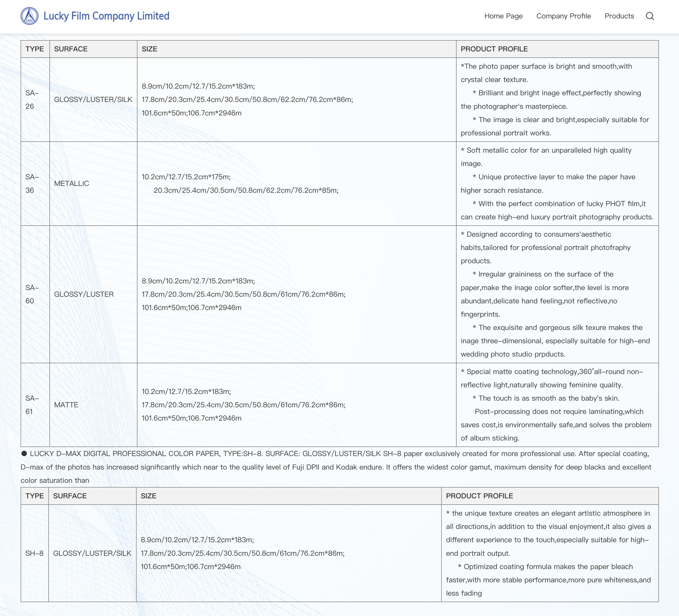Open the Products menu item
This screenshot has height=616, width=679.
[x=619, y=16]
